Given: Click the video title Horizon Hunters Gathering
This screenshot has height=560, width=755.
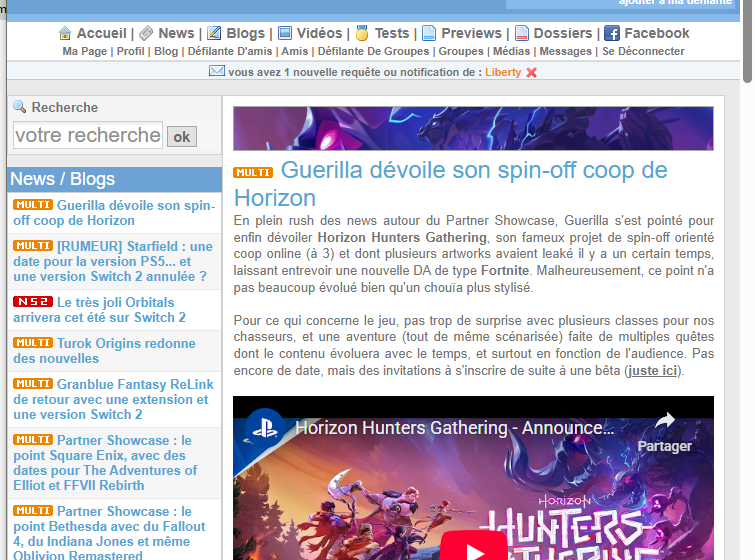Looking at the screenshot, I should 455,428.
